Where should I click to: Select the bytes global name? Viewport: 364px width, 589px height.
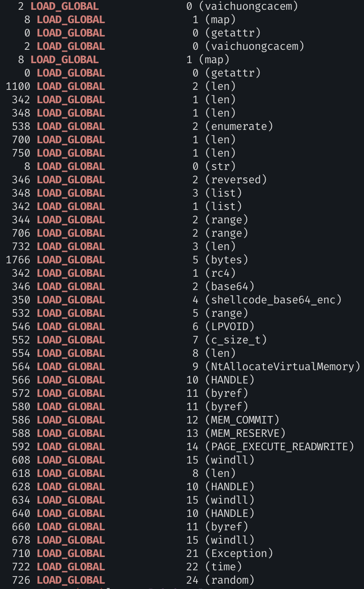point(226,260)
